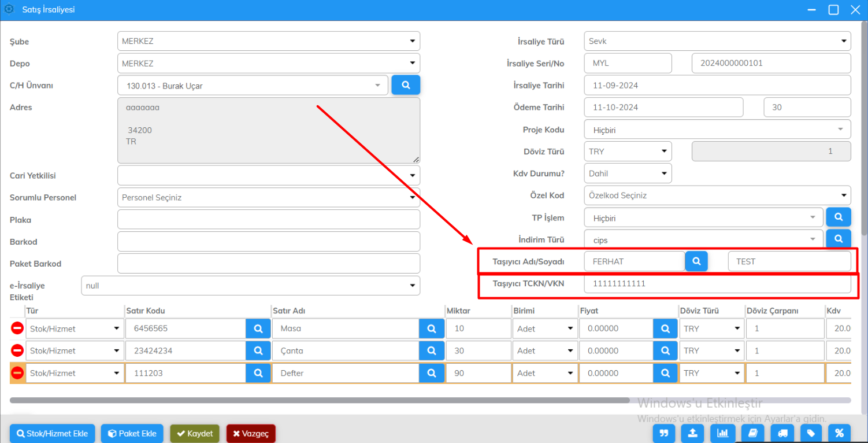
Task: Click the price tag icon button
Action: point(811,433)
